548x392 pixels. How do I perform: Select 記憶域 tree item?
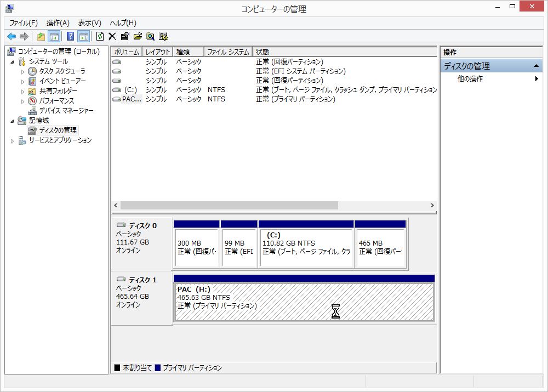click(39, 120)
